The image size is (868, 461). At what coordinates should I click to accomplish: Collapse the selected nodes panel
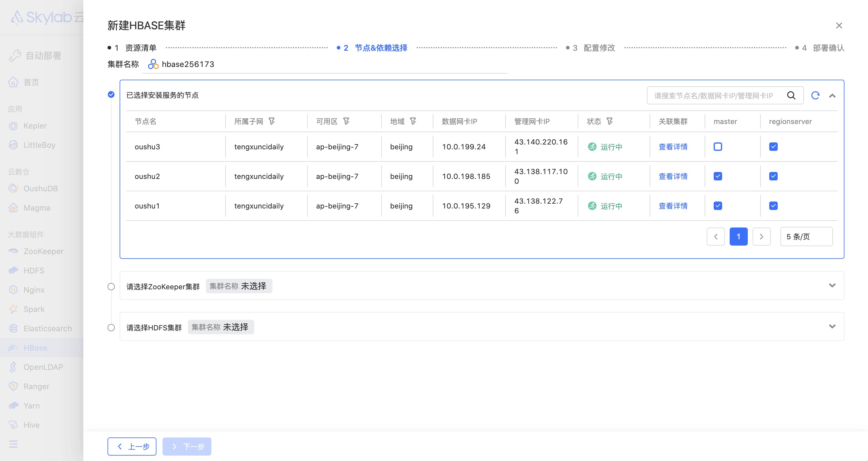tap(832, 96)
